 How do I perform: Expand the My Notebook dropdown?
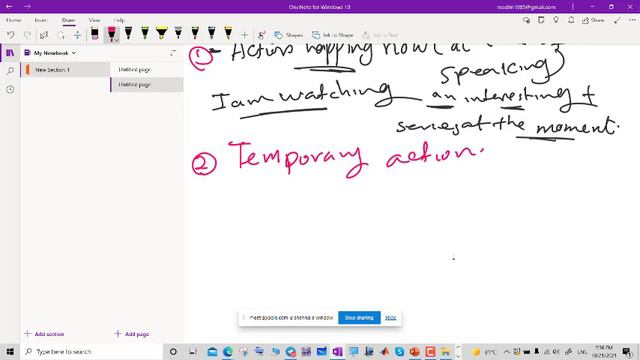50,53
